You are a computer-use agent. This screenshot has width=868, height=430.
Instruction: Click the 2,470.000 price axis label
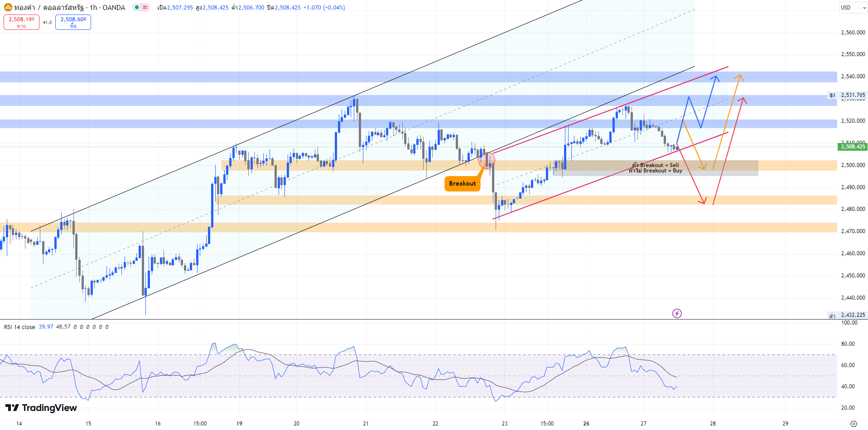click(x=853, y=231)
